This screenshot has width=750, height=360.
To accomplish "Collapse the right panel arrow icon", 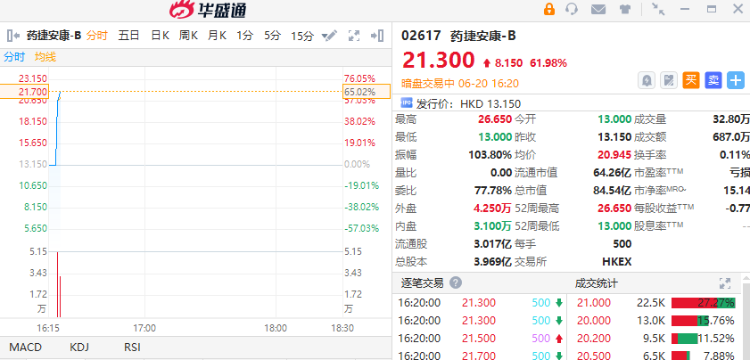I will point(377,35).
